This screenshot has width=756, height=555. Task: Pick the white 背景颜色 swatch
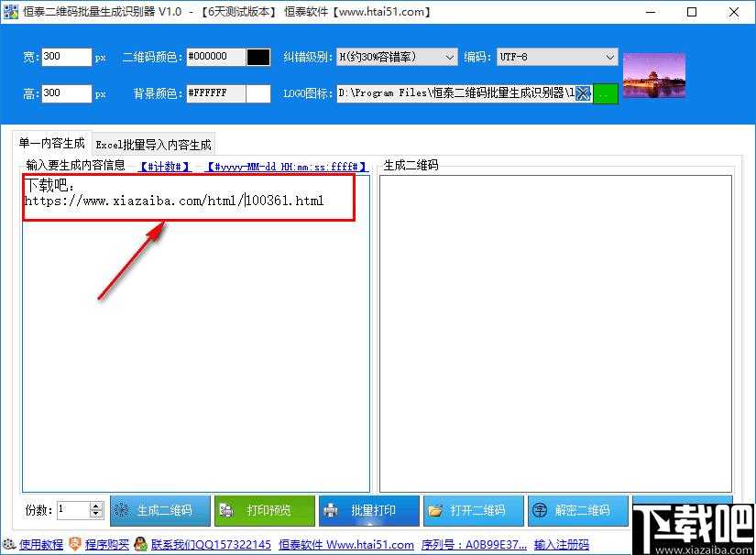tap(258, 93)
